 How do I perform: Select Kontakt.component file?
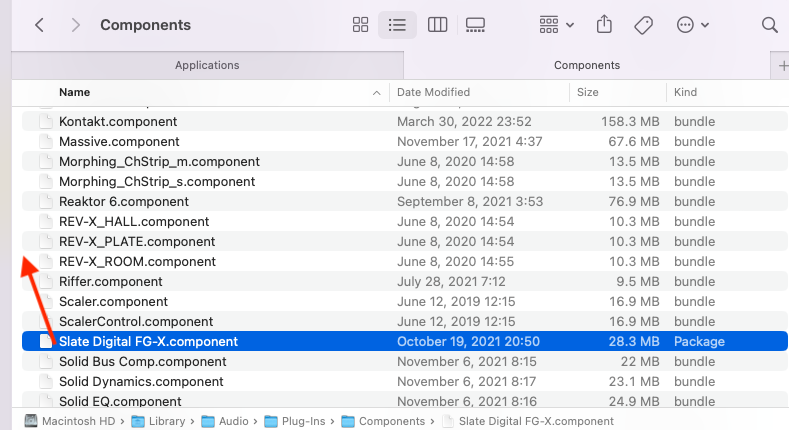click(x=118, y=121)
